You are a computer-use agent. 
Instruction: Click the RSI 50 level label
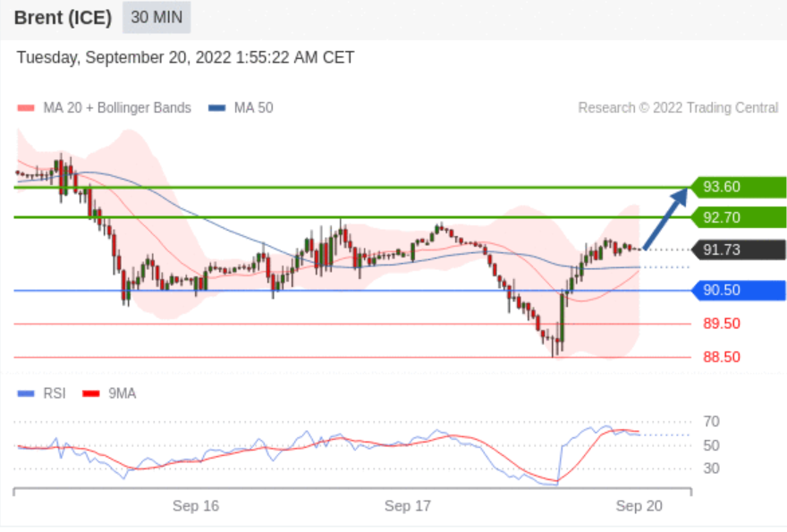(711, 445)
